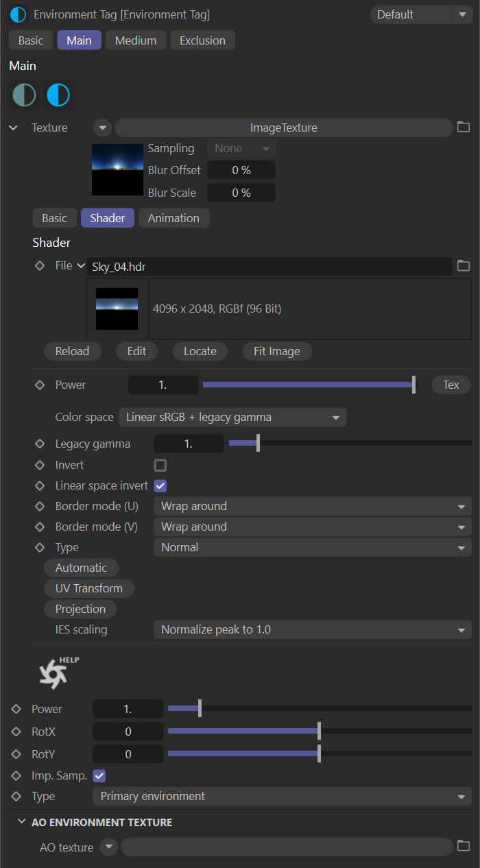
Task: Open the shader Animation tab
Action: [x=173, y=218]
